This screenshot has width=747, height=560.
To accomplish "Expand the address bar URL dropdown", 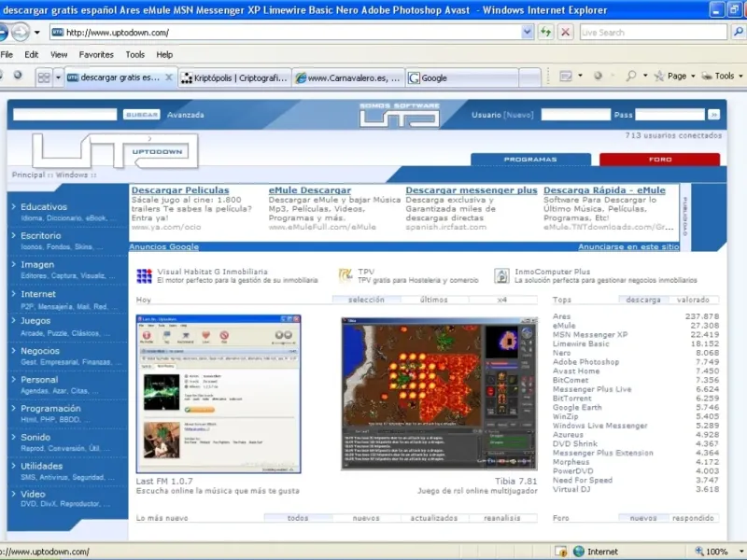I will coord(528,32).
